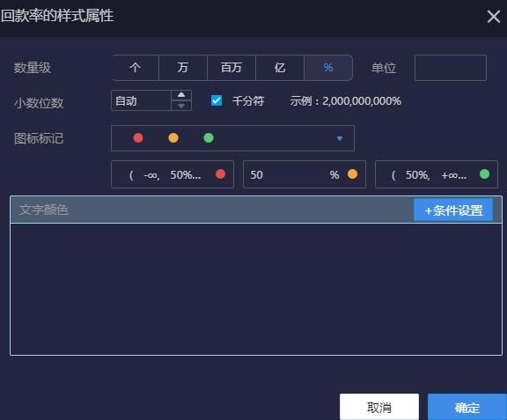Viewport: 507px width, 420px height.
Task: Select the 亿 magnitude option
Action: (x=280, y=68)
